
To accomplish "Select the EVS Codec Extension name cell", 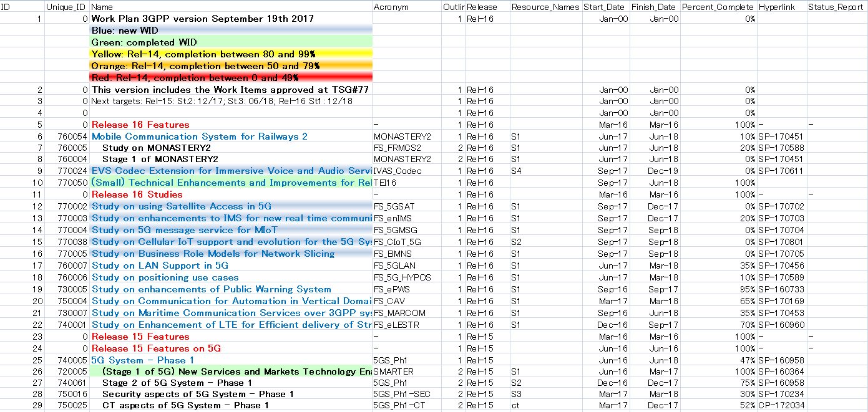I will pyautogui.click(x=231, y=171).
